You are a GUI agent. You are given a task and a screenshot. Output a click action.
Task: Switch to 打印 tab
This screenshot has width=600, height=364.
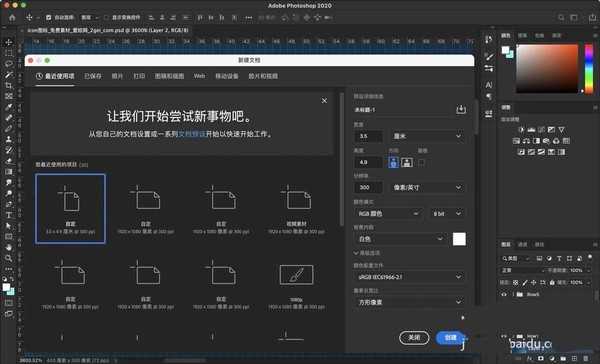(139, 76)
